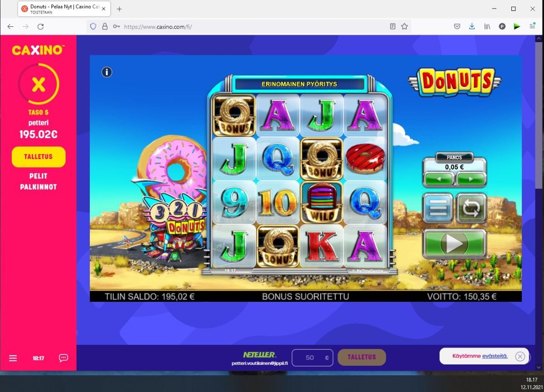Open the library bookshelf icon
Screen dimensions: 544x392
(x=487, y=27)
